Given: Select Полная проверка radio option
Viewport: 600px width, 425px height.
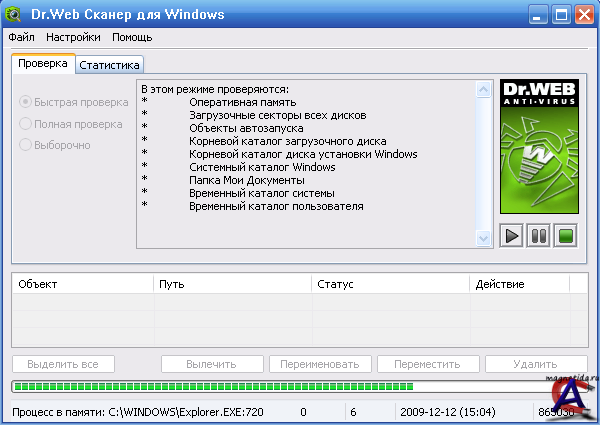Looking at the screenshot, I should (26, 123).
